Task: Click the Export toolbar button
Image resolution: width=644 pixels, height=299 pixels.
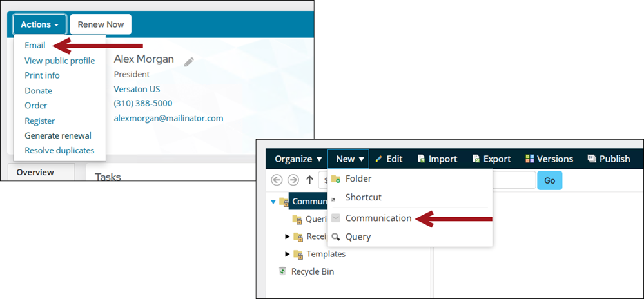Action: pyautogui.click(x=491, y=159)
